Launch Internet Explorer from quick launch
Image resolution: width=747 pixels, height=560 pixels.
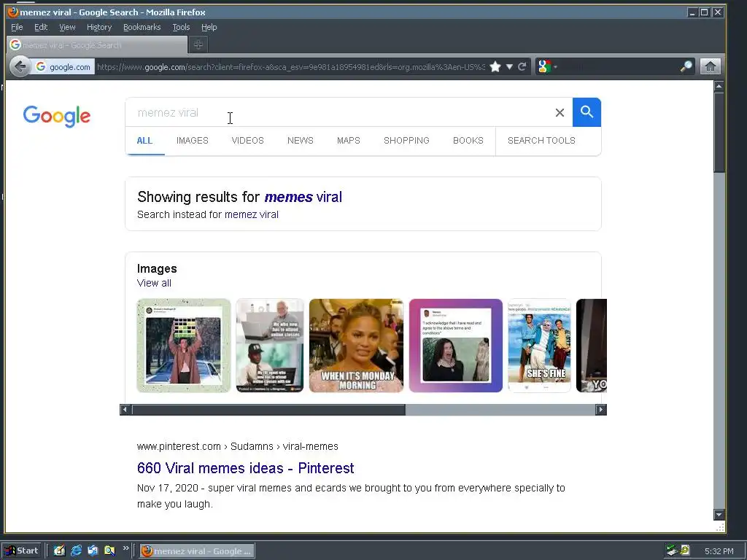76,551
